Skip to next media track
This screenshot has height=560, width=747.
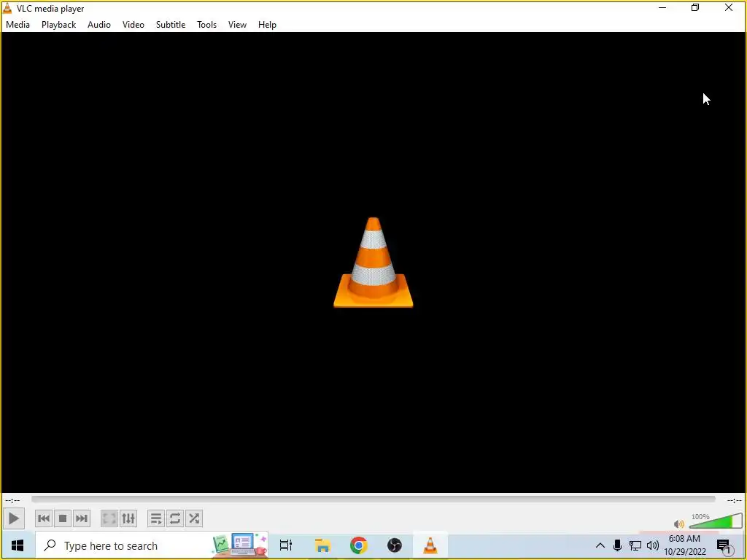pyautogui.click(x=82, y=518)
